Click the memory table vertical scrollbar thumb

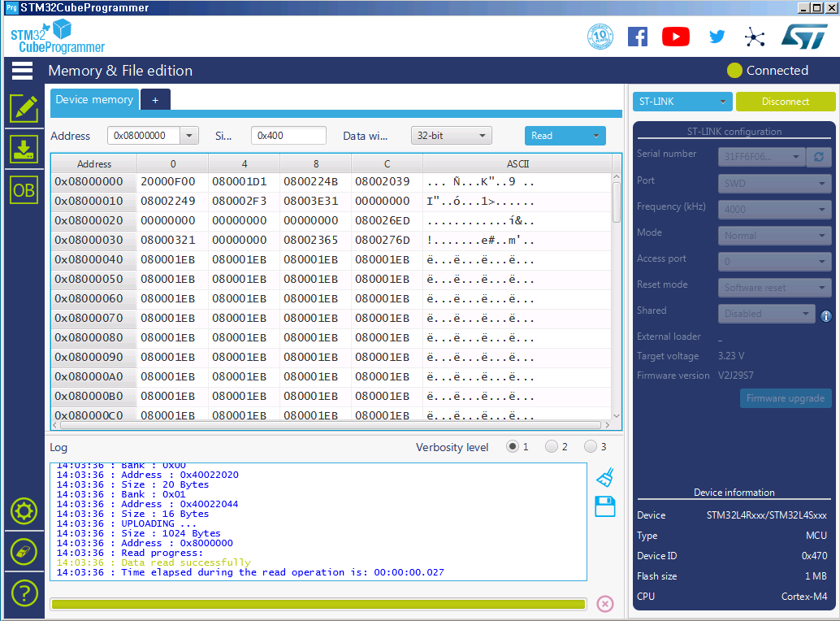[616, 202]
